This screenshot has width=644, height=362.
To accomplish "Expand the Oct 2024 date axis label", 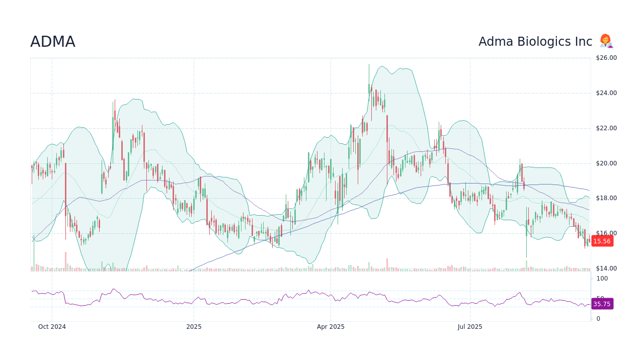I will tap(52, 326).
